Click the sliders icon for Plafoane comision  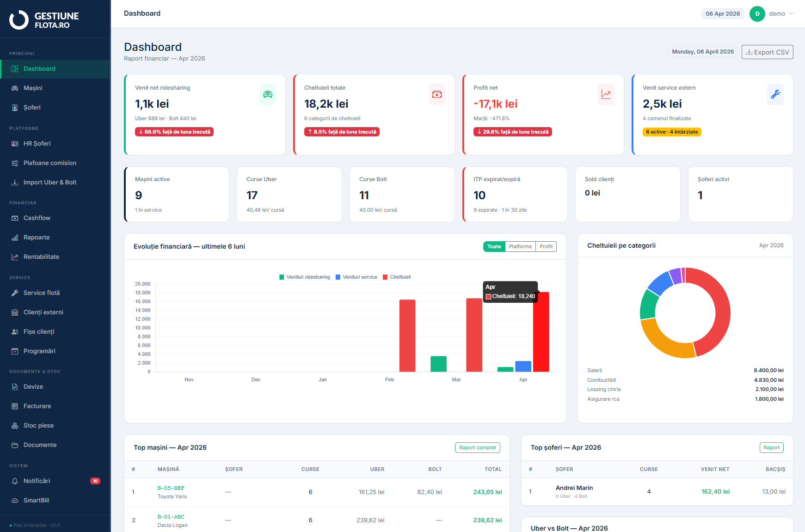point(15,163)
